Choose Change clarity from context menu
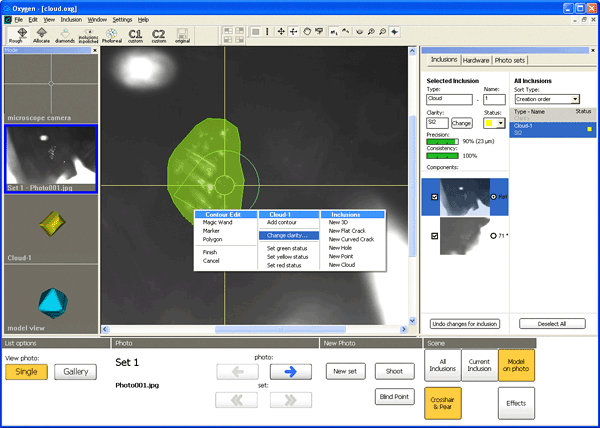Image resolution: width=600 pixels, height=428 pixels. [x=286, y=236]
